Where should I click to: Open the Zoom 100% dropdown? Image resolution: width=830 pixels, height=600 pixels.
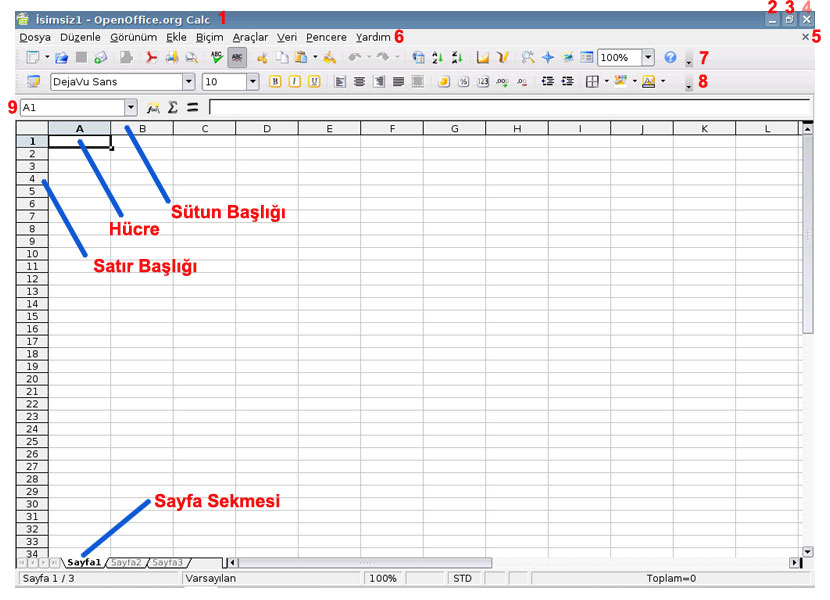(648, 57)
